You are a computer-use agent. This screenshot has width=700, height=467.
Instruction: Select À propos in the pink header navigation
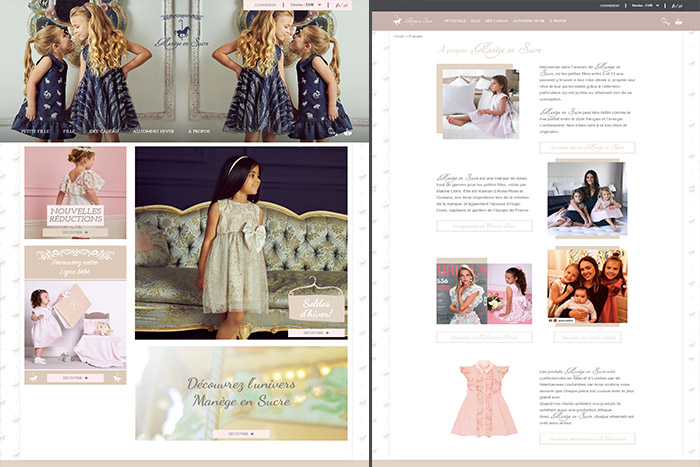point(558,21)
